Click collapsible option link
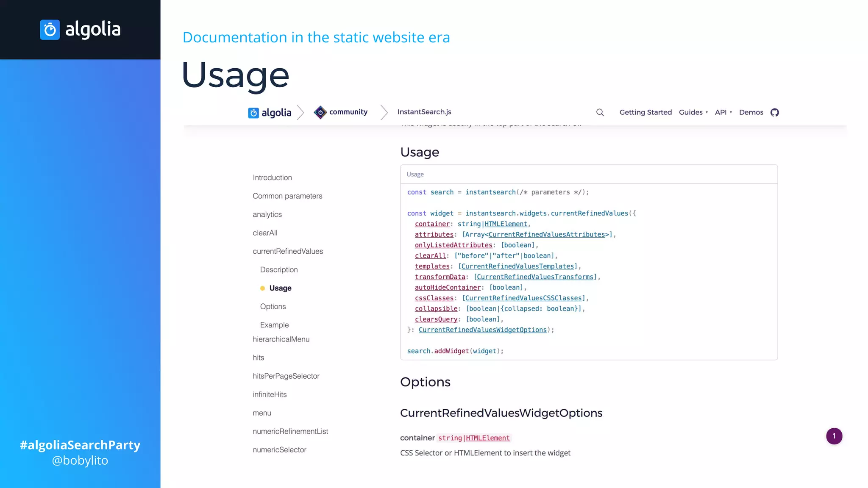This screenshot has height=488, width=868. 436,309
